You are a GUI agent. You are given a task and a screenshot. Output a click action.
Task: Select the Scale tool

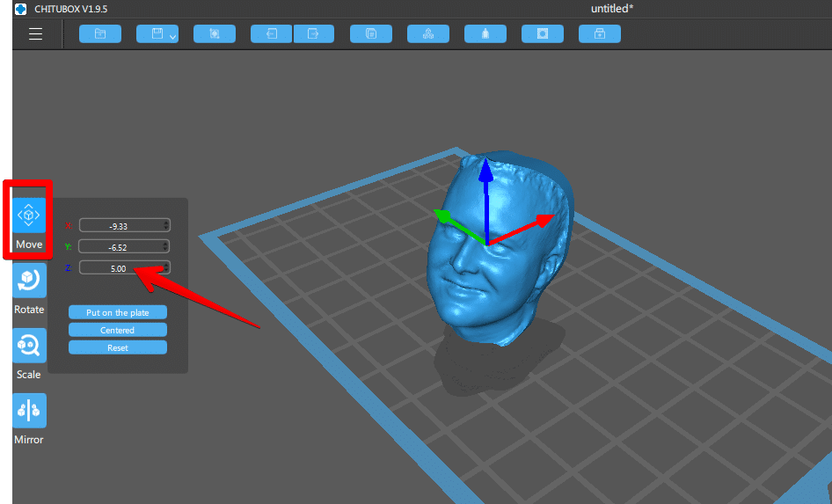[29, 346]
